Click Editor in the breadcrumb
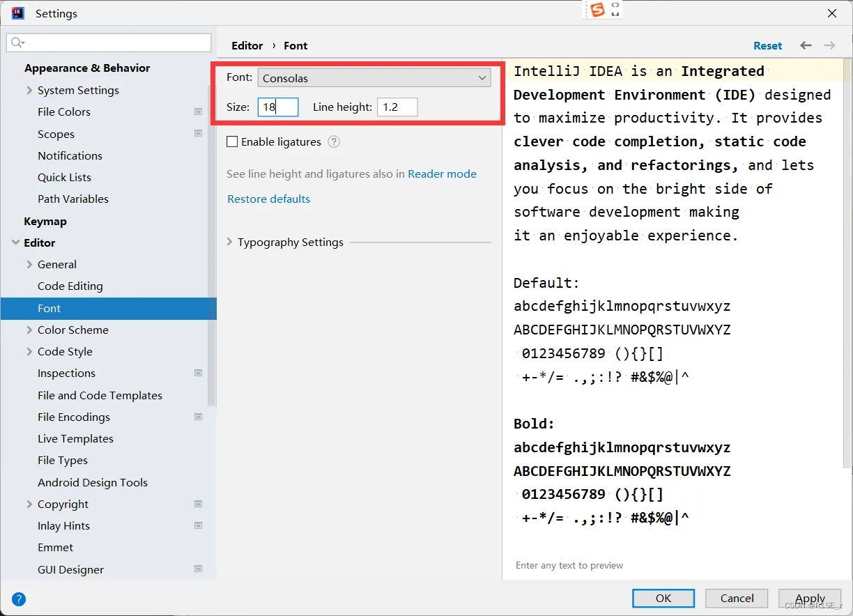The image size is (853, 616). point(247,45)
